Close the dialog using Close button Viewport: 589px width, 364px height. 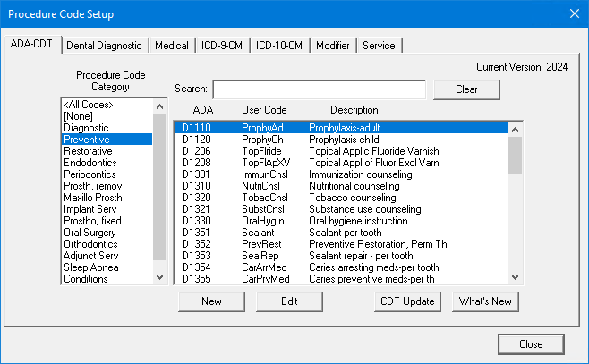pos(531,344)
